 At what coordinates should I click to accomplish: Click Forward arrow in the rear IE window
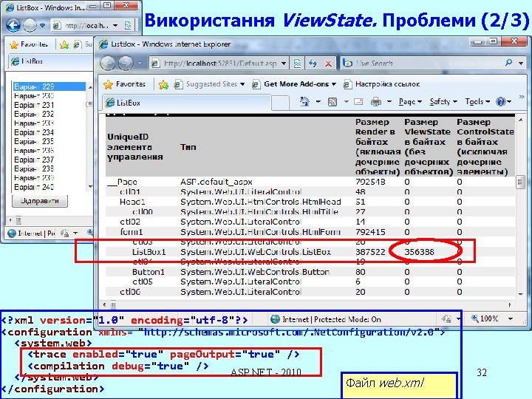coord(30,25)
